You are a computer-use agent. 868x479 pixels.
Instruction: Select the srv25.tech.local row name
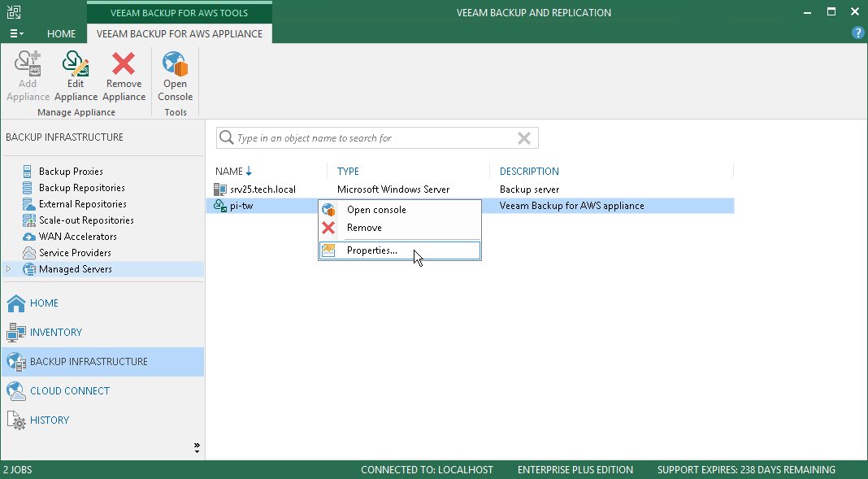(x=263, y=189)
